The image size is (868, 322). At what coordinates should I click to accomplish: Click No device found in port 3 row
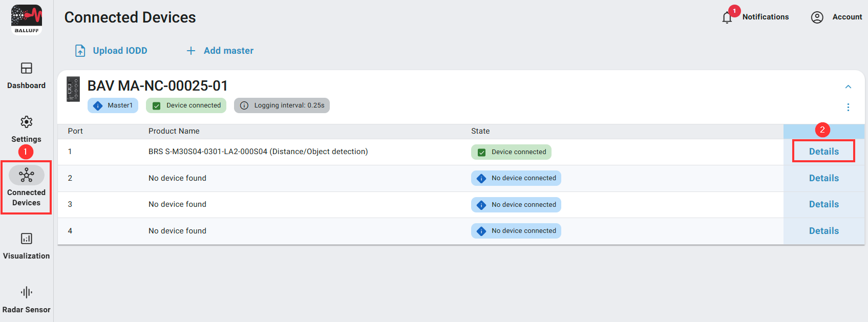tap(177, 204)
